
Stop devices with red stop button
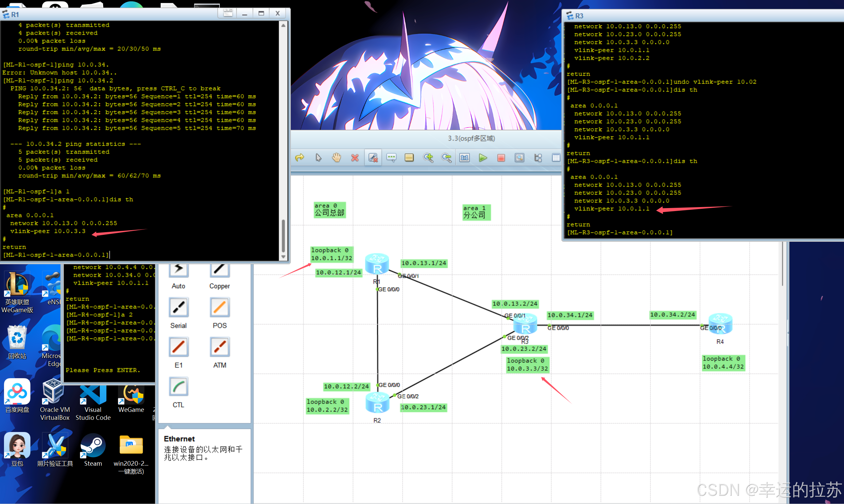coord(501,158)
